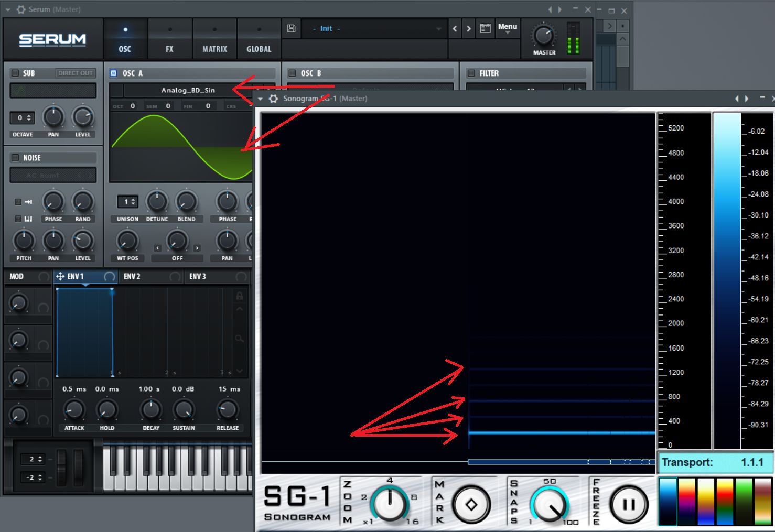Click the gear icon on the Sonogram window
The width and height of the screenshot is (775, 532).
[273, 99]
